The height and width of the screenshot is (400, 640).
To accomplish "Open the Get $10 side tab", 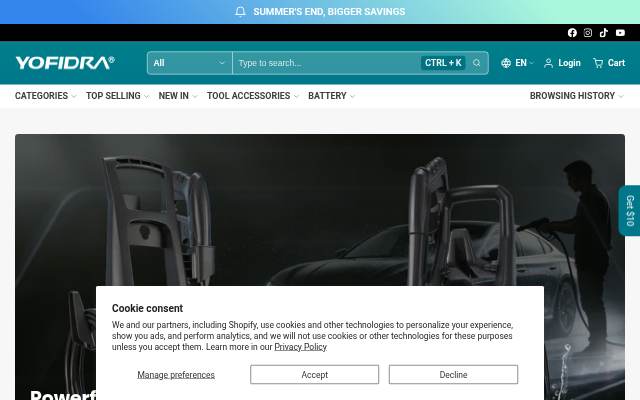I will (x=630, y=211).
